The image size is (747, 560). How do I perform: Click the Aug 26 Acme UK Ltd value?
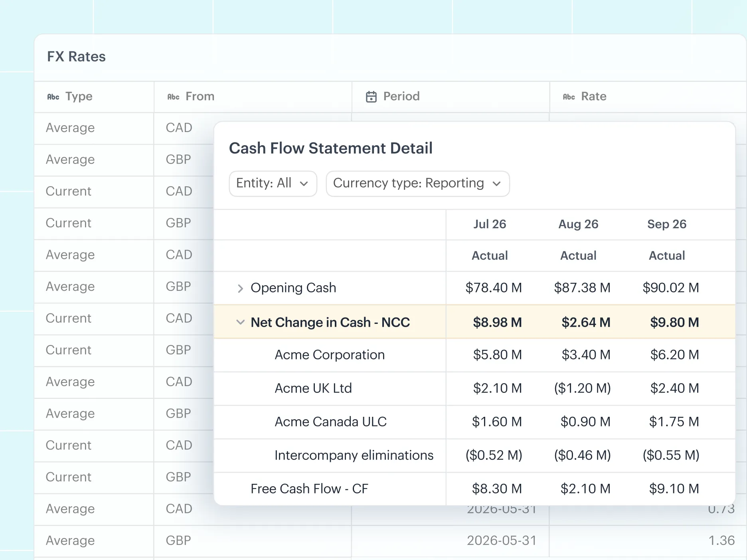pyautogui.click(x=582, y=388)
